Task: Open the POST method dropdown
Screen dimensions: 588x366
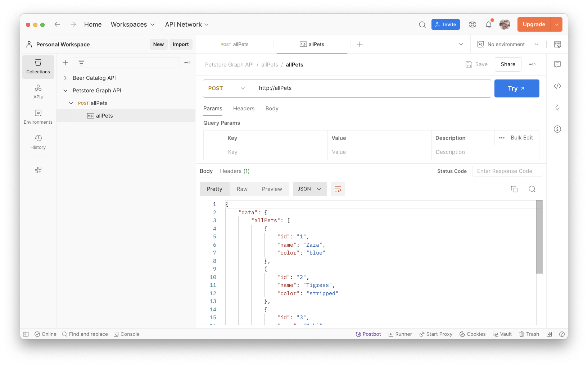Action: click(227, 88)
